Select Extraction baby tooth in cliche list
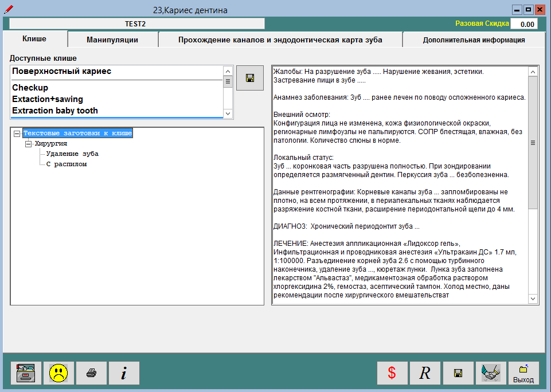The height and width of the screenshot is (392, 551). click(55, 111)
